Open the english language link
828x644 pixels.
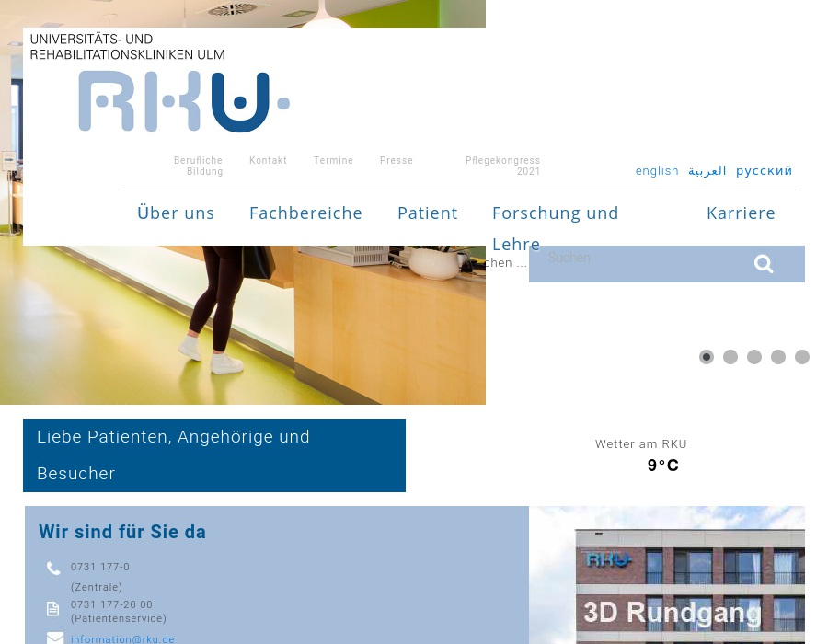click(657, 170)
